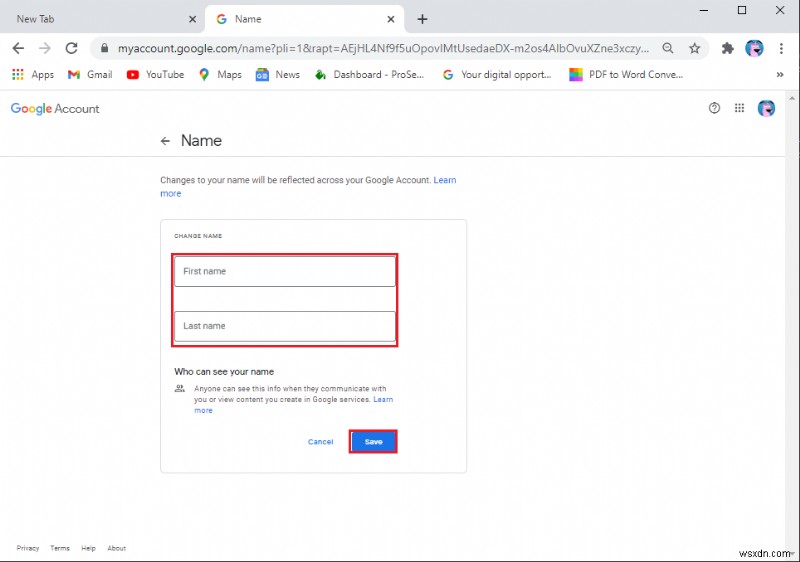Click the page vertical scrollbar up arrow
Screen dimensions: 800x562
tap(792, 98)
